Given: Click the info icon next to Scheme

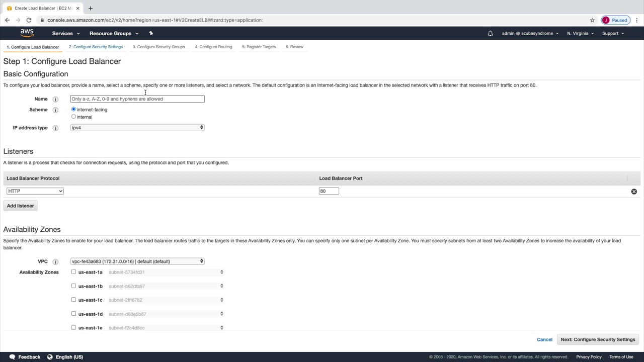Looking at the screenshot, I should tap(55, 110).
